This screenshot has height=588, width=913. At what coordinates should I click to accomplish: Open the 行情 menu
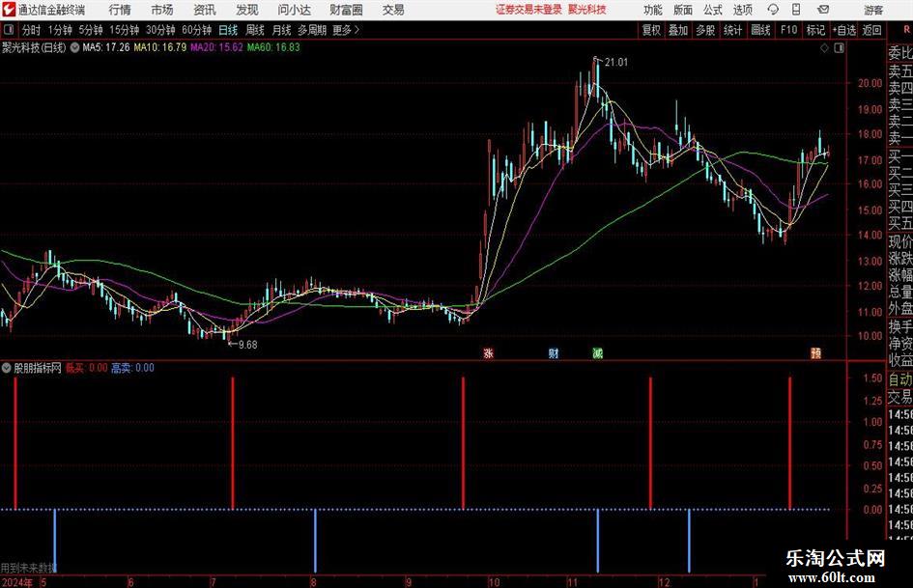[x=120, y=10]
